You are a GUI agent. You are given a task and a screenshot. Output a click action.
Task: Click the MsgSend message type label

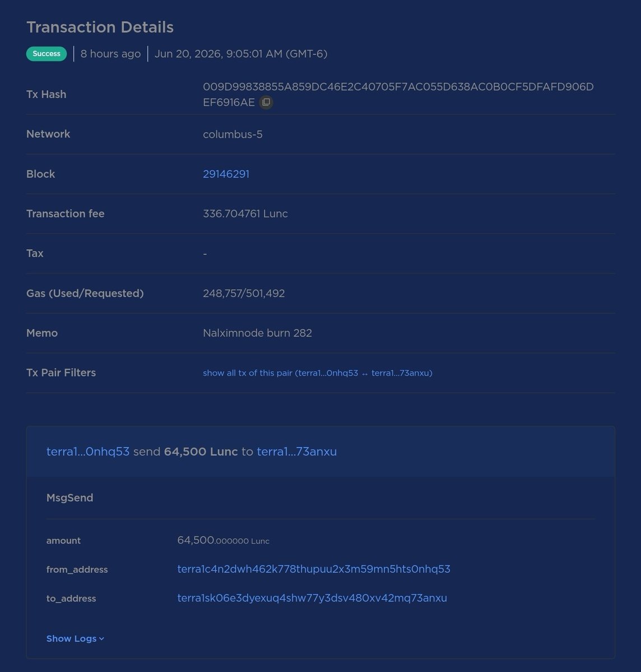pyautogui.click(x=70, y=498)
